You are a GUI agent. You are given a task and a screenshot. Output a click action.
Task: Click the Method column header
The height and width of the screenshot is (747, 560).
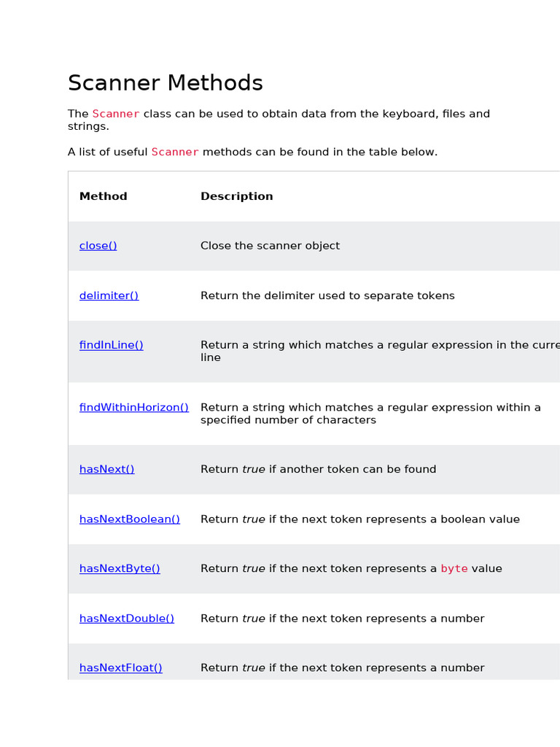point(104,196)
